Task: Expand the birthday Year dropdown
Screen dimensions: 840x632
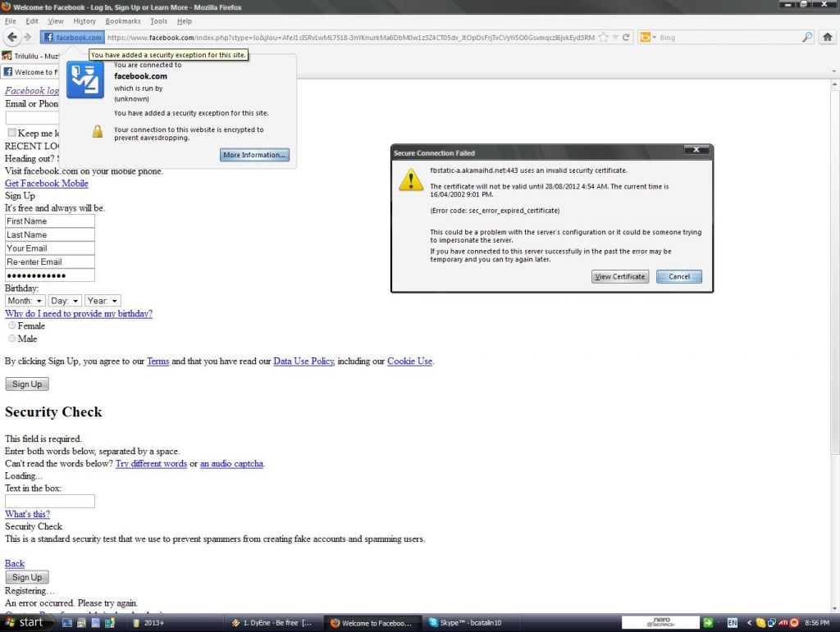Action: click(x=103, y=301)
